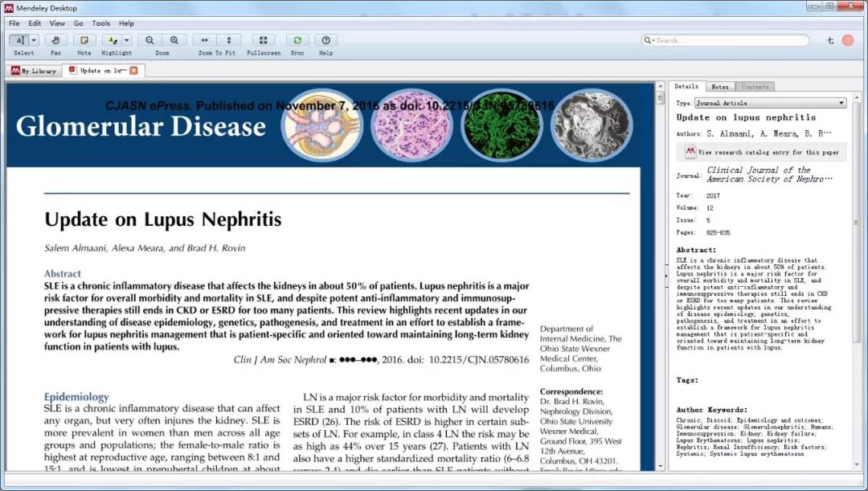
Task: Click the abstract text in Details panel
Action: [753, 304]
